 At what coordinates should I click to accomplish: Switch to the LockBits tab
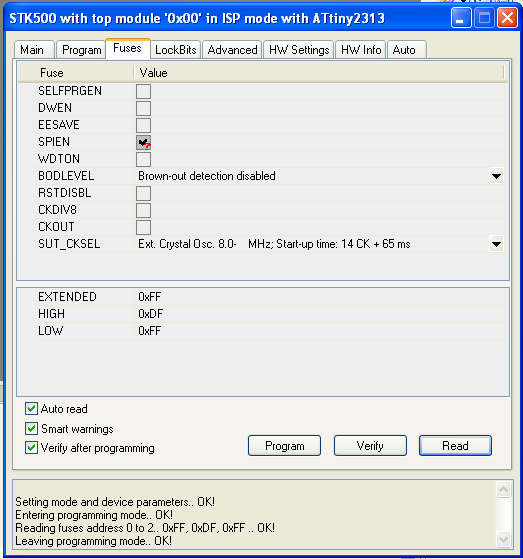coord(176,50)
